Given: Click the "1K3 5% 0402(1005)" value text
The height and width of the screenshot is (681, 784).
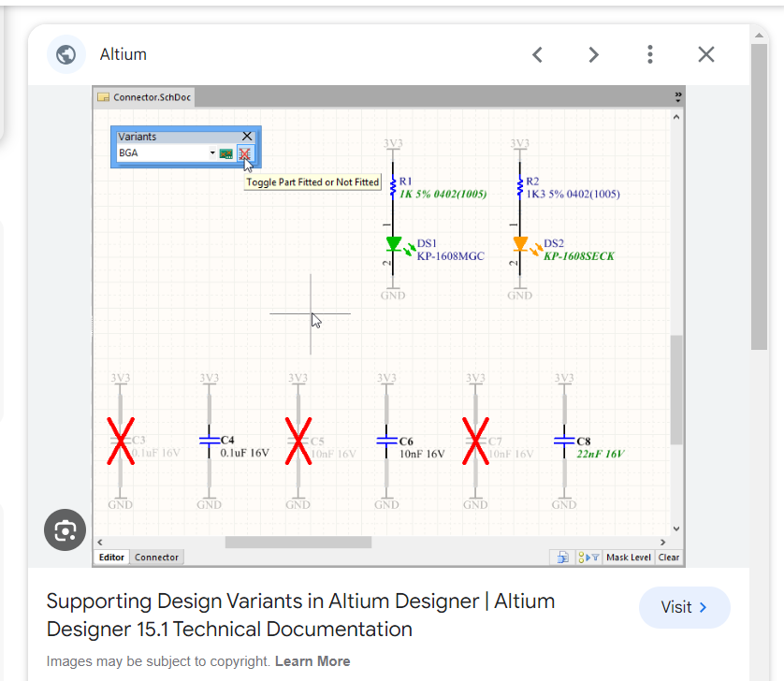Looking at the screenshot, I should click(x=573, y=194).
